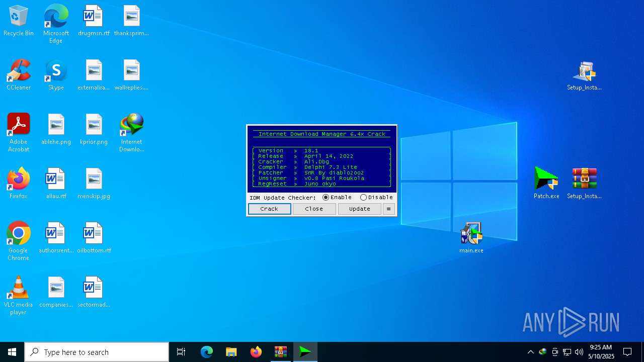644x362 pixels.
Task: Click the network tray icon
Action: (x=567, y=352)
